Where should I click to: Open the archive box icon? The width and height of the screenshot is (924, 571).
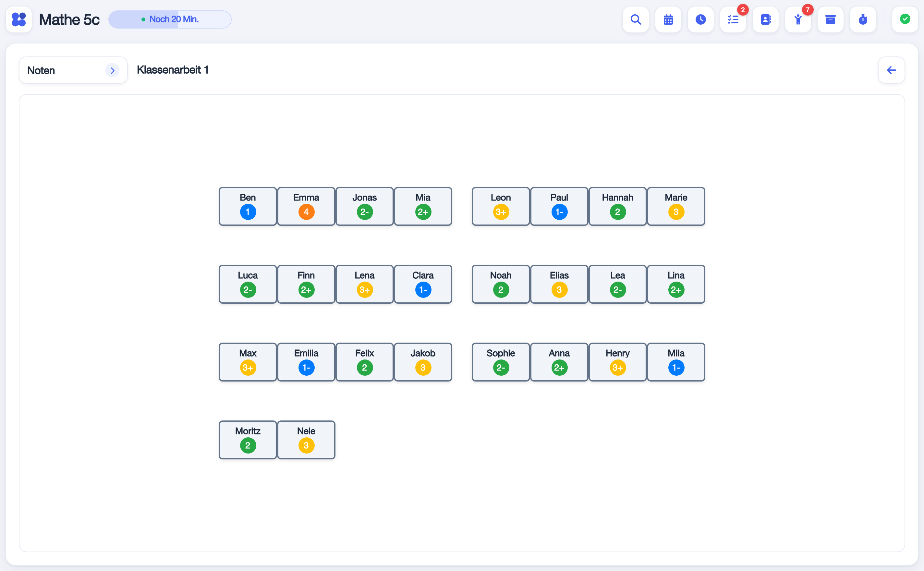point(831,19)
